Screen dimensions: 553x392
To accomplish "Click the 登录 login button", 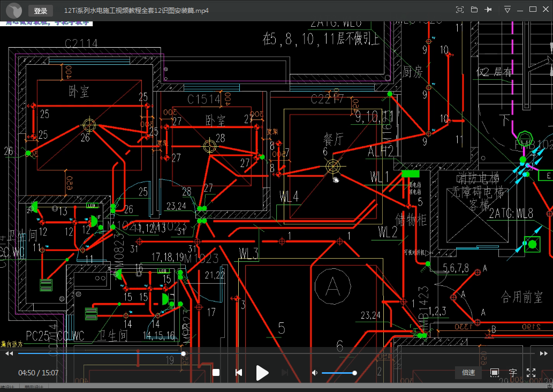I will pyautogui.click(x=41, y=11).
